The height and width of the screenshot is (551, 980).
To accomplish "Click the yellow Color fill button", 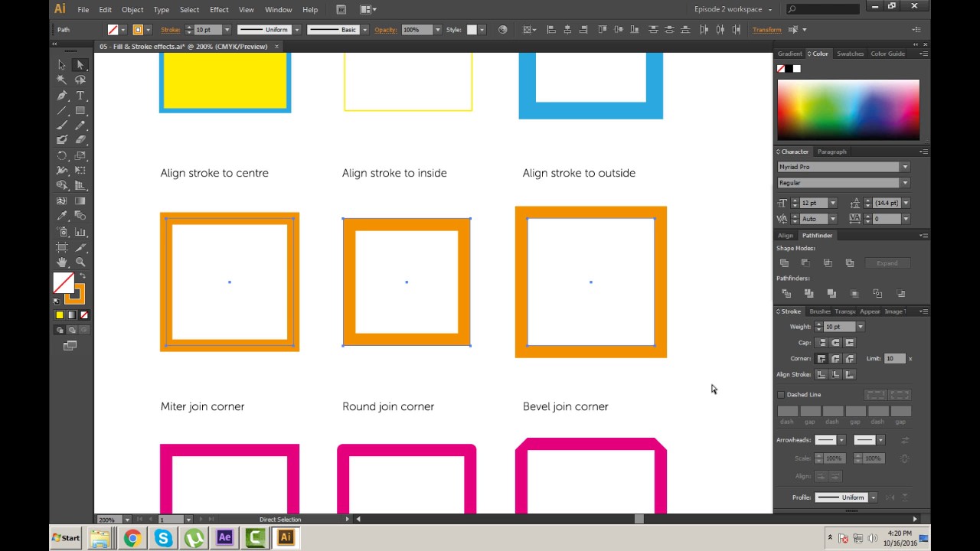I will (x=60, y=315).
